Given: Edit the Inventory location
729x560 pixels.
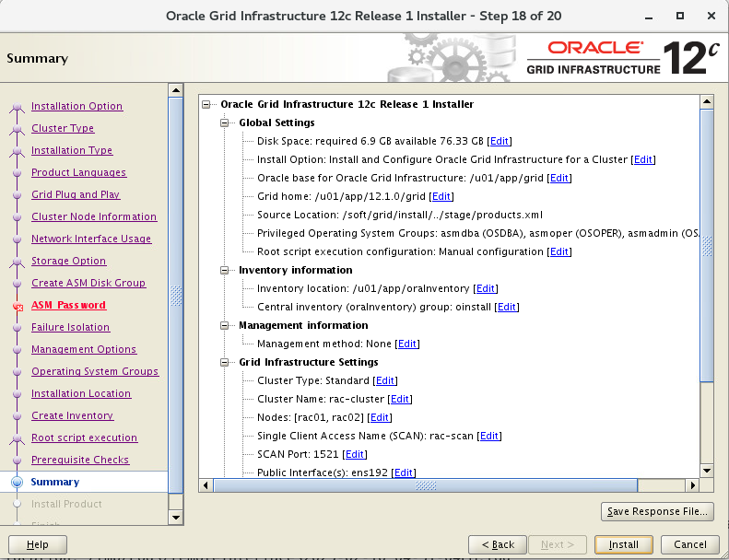Looking at the screenshot, I should [486, 288].
